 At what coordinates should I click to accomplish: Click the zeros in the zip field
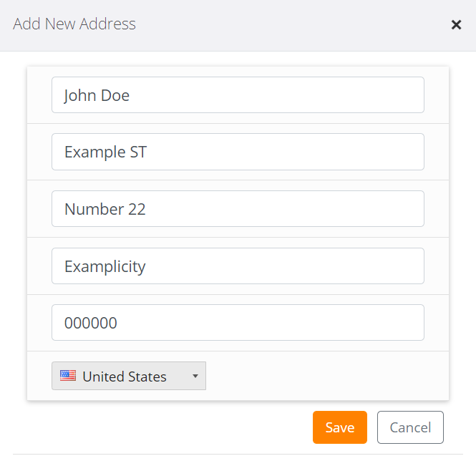point(91,323)
